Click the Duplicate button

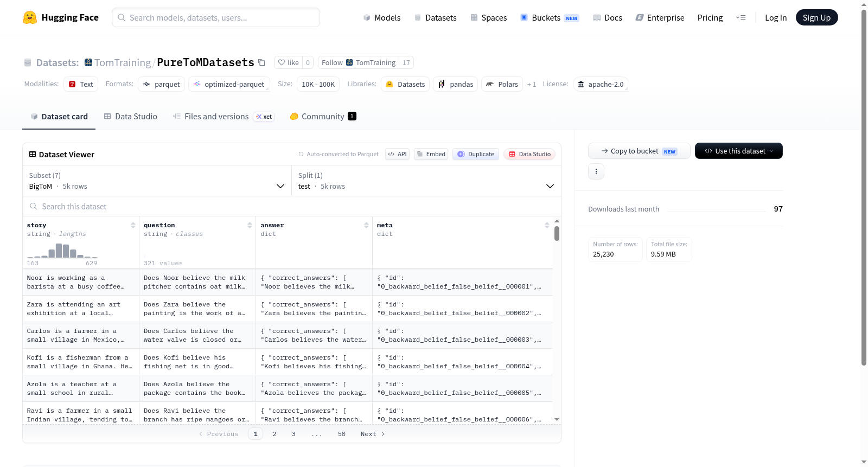476,154
